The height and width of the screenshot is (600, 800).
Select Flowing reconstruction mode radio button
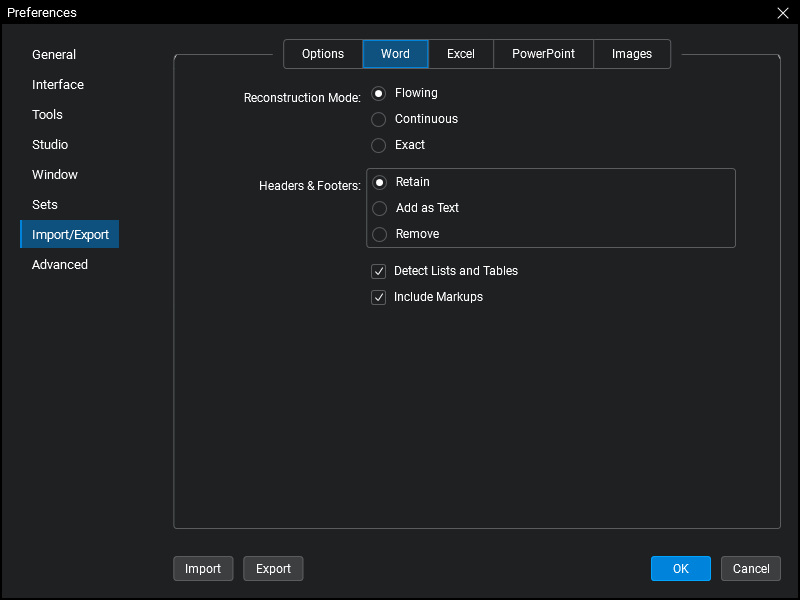point(379,93)
